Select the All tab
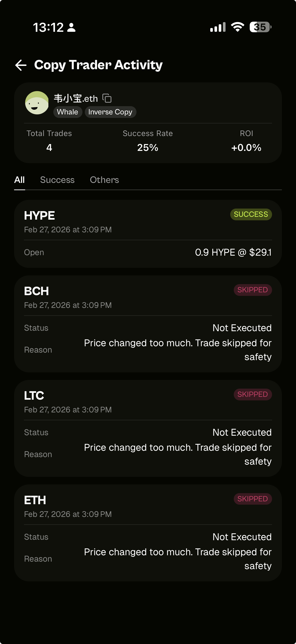The image size is (296, 644). (x=19, y=180)
